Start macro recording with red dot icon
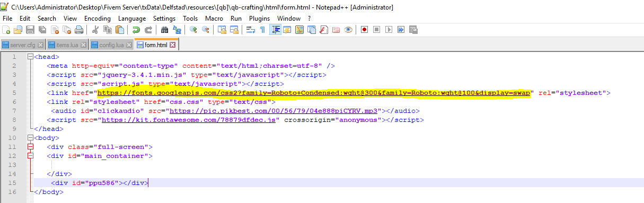 click(x=365, y=29)
